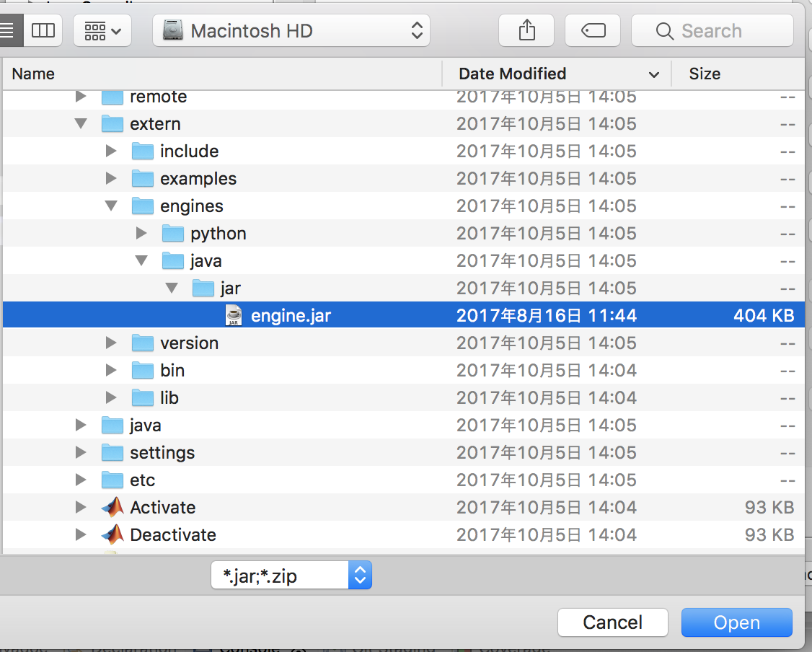Collapse the jar folder

coord(172,288)
